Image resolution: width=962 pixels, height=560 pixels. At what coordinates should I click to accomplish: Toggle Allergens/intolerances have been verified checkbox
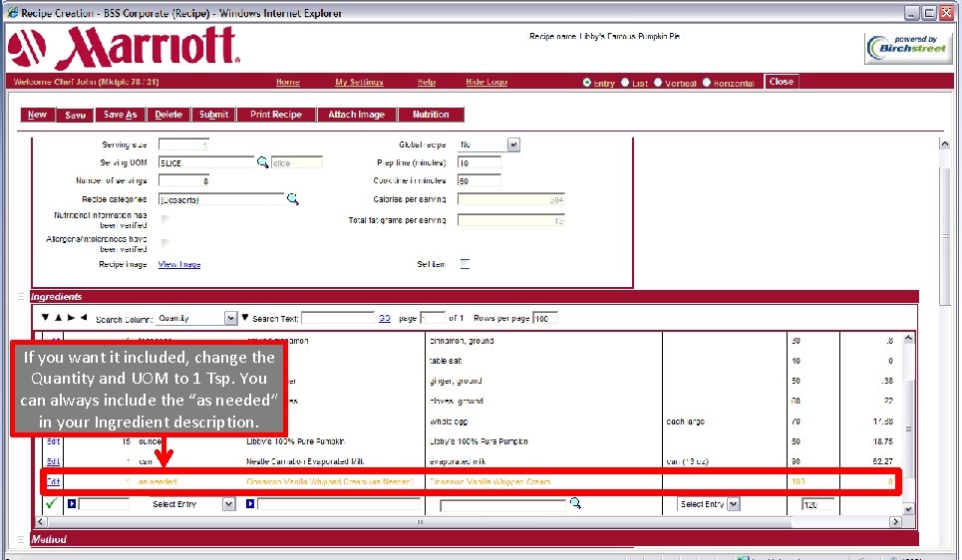(165, 243)
